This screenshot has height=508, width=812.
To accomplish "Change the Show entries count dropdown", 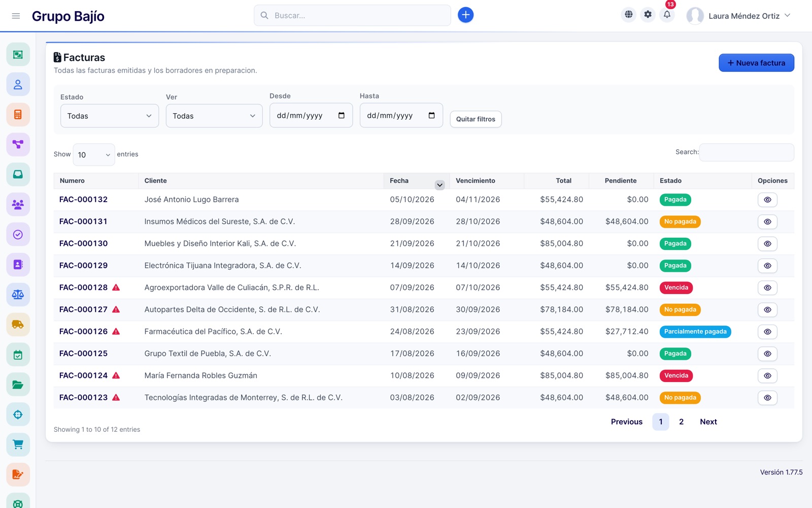I will click(94, 154).
